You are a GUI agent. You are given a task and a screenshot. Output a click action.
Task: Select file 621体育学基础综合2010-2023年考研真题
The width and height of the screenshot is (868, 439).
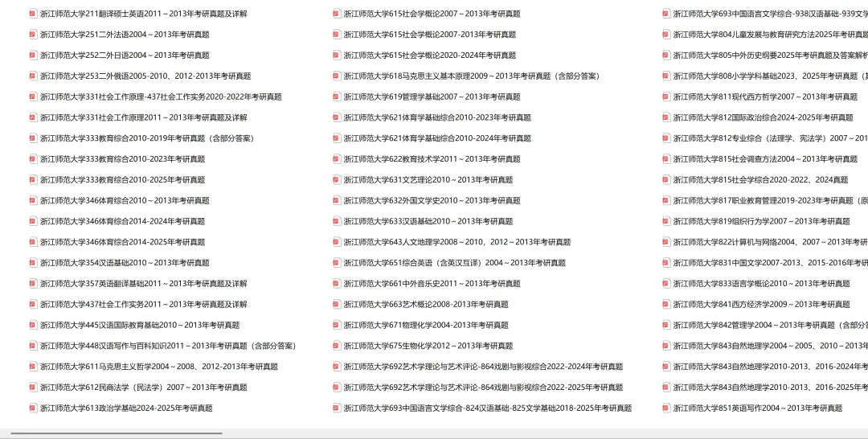(x=432, y=117)
